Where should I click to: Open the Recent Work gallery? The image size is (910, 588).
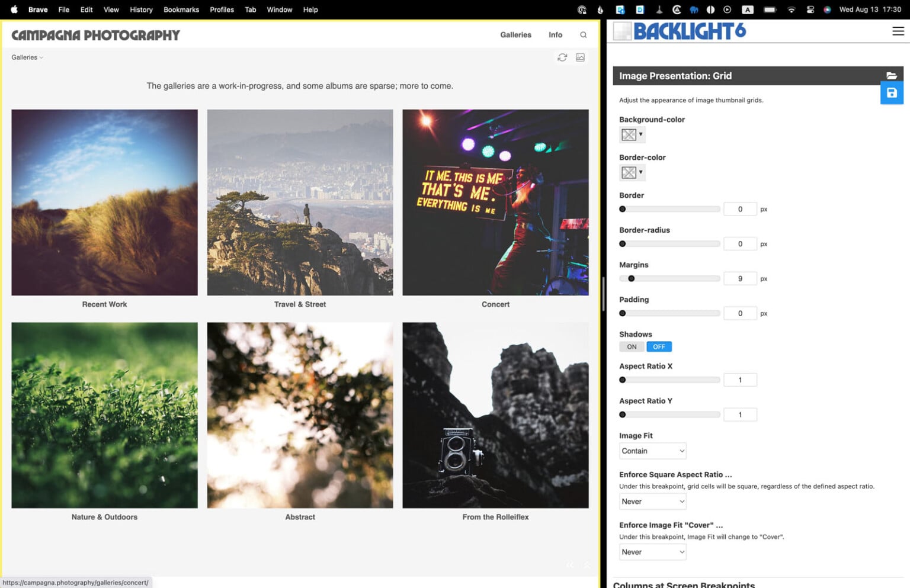click(104, 202)
